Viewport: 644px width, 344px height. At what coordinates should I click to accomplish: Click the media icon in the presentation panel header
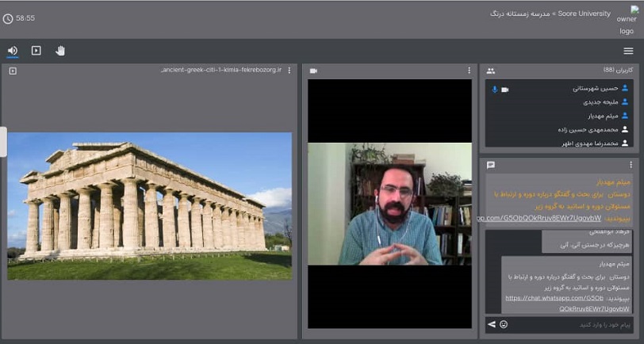pos(13,71)
